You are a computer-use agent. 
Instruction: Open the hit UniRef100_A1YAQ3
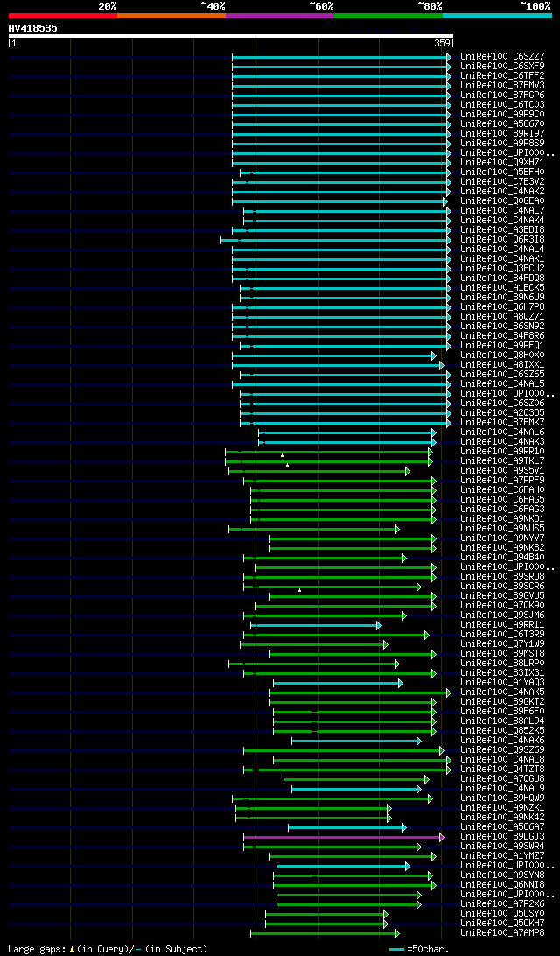coord(503,683)
